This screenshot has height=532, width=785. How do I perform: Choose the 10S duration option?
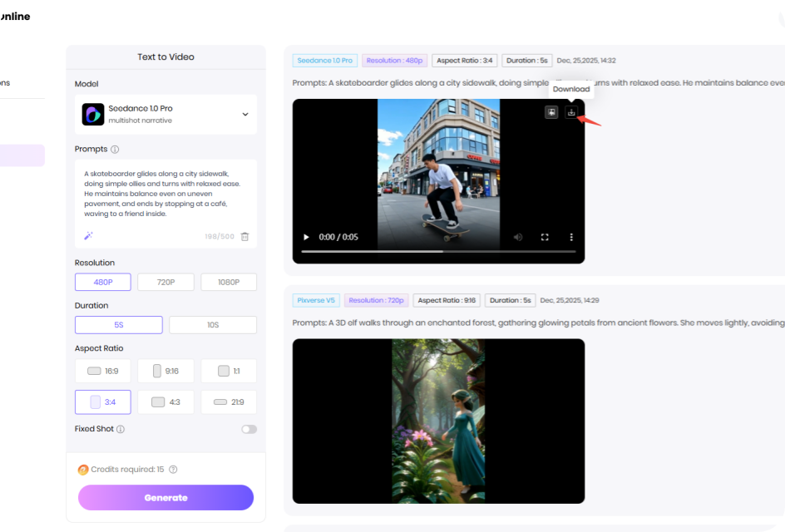click(213, 325)
